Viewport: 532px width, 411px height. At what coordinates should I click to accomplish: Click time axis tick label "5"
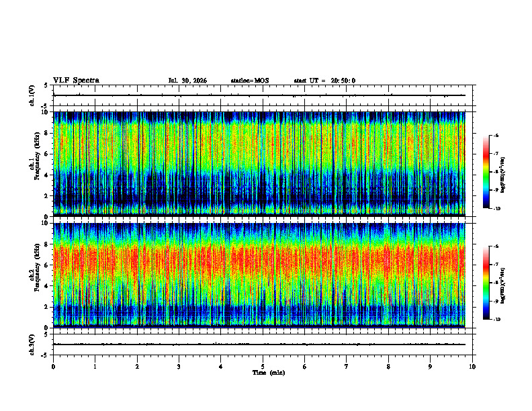click(x=263, y=367)
